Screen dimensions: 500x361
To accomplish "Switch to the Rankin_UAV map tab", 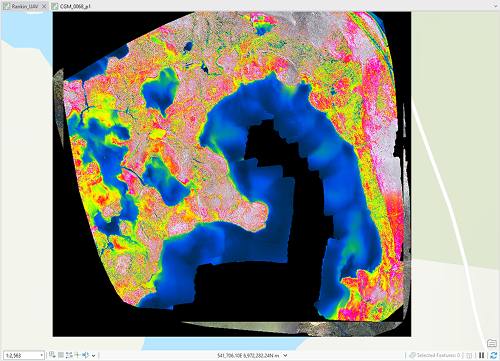I will tap(25, 6).
